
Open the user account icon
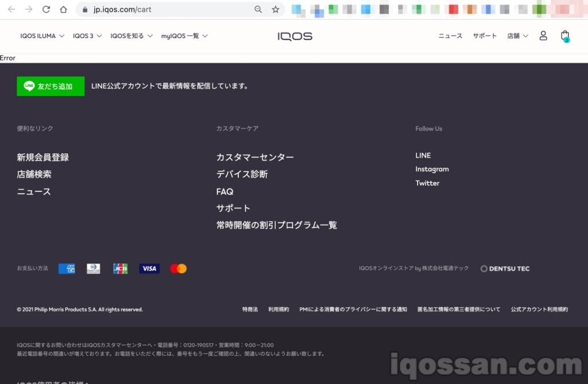point(543,36)
